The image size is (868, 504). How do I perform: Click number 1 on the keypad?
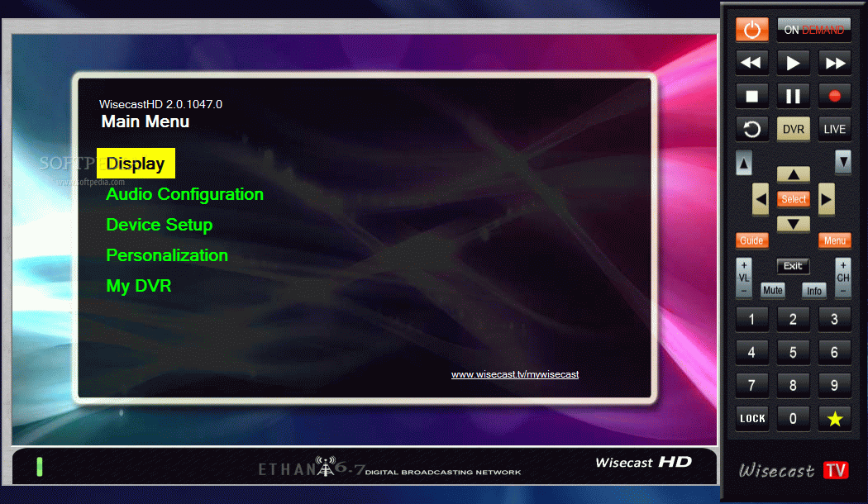coord(751,319)
